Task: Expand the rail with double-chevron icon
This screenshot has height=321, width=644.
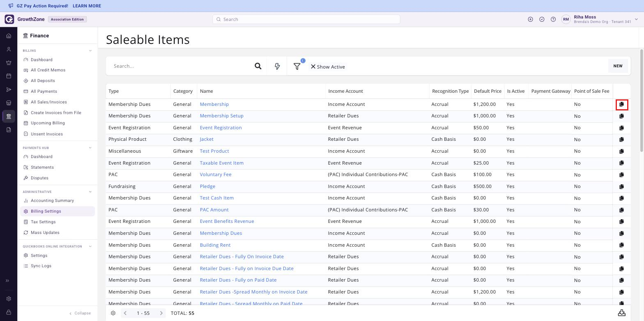Action: [x=7, y=281]
